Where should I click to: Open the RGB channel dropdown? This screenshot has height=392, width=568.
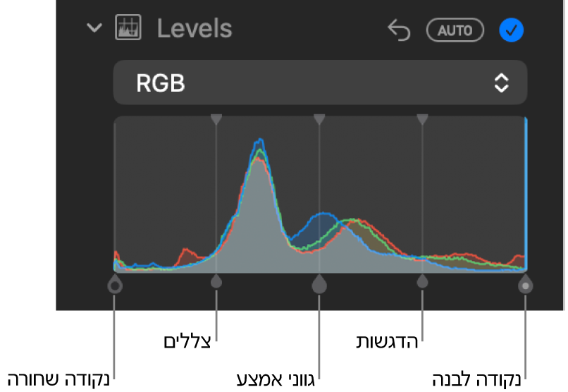click(x=320, y=82)
